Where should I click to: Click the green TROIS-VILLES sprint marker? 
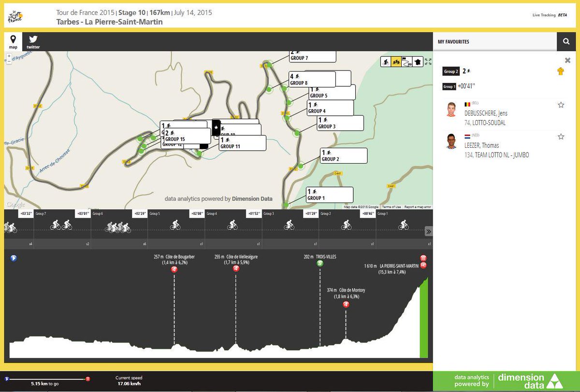pyautogui.click(x=320, y=263)
